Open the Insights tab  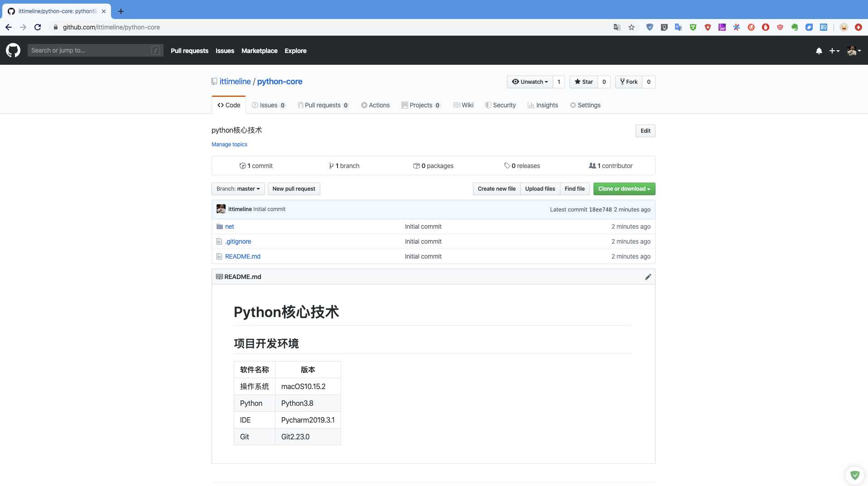543,105
